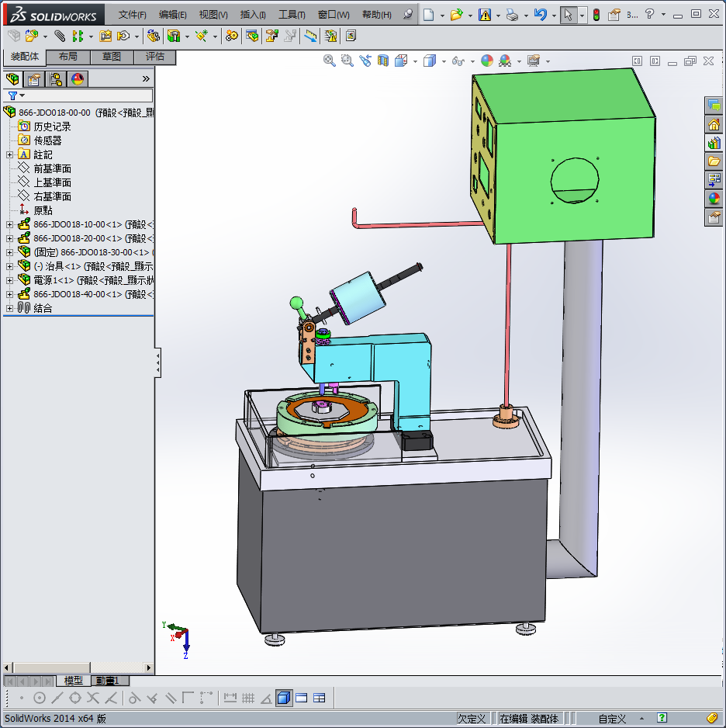The image size is (726, 728).
Task: Click the Mate paperclip icon
Action: coord(60,36)
